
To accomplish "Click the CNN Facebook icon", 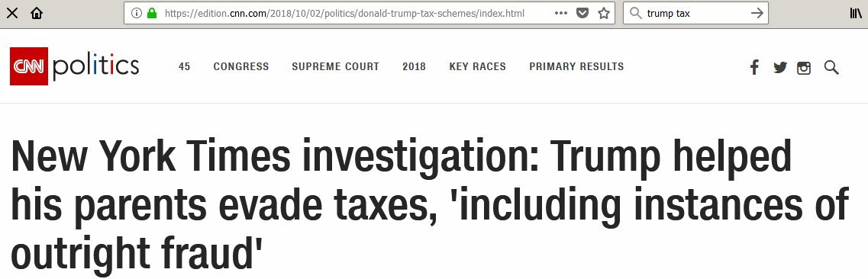I will pyautogui.click(x=754, y=67).
